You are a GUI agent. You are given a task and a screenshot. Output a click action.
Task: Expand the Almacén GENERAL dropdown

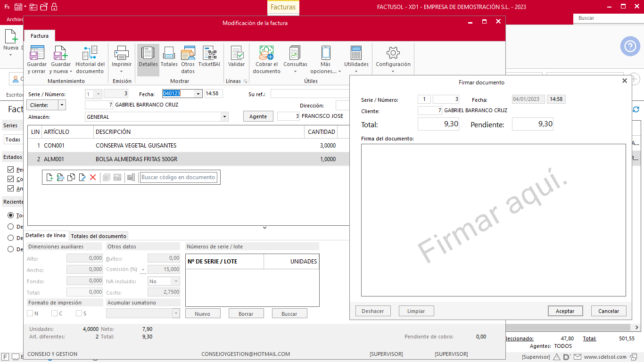(x=224, y=117)
